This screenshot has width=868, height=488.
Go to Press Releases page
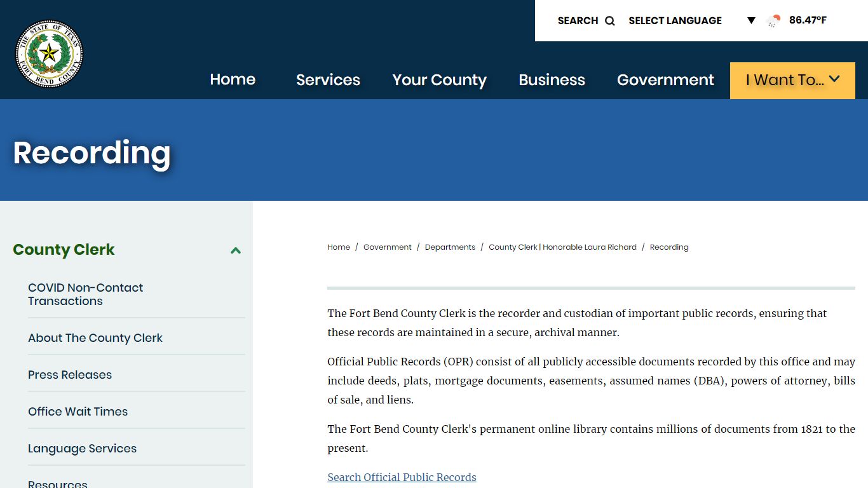[x=70, y=375]
